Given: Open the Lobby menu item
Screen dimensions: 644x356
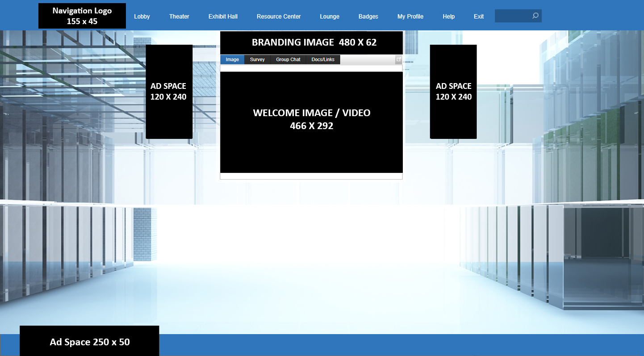Looking at the screenshot, I should point(142,17).
